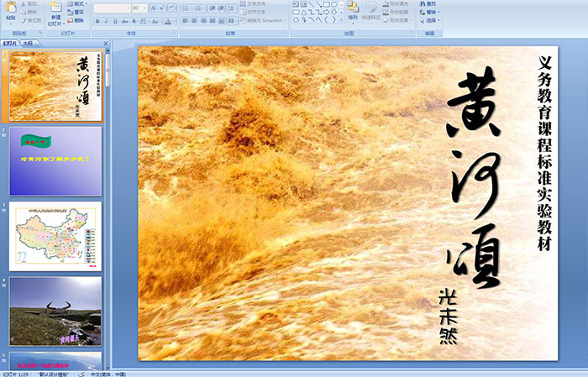
Task: Click Find (查找) button
Action: tap(428, 3)
